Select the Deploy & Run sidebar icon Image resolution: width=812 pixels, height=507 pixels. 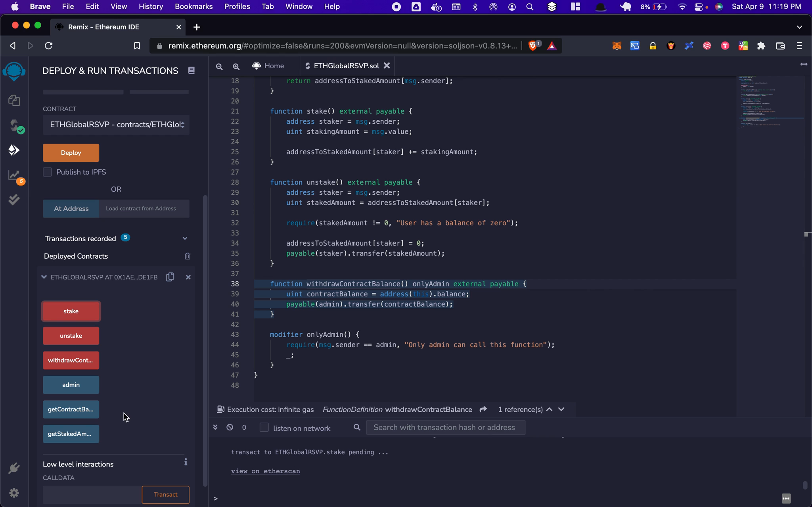[x=14, y=150]
